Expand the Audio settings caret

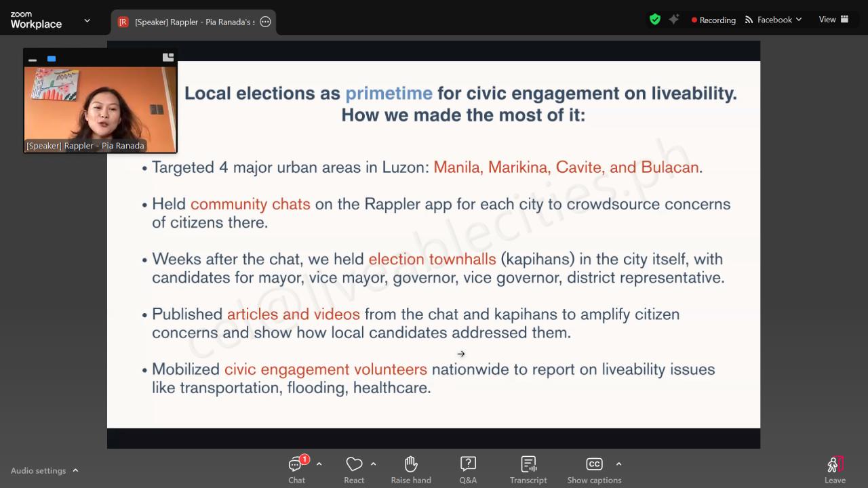[75, 470]
